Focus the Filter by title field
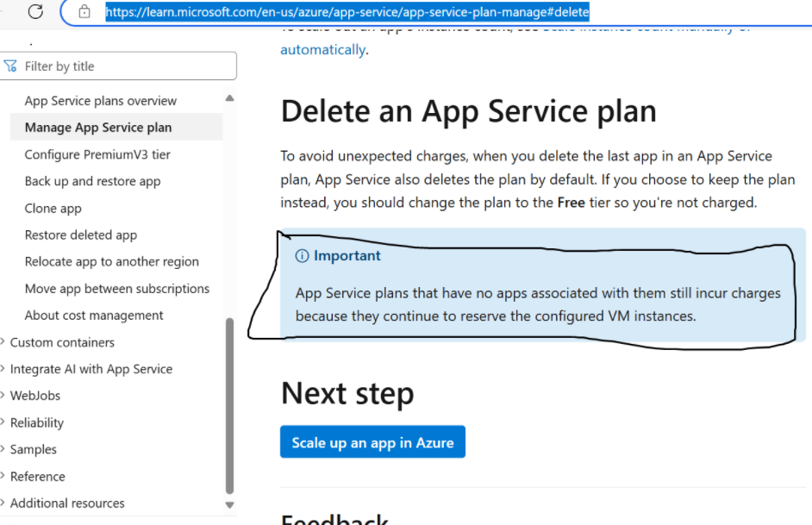Viewport: 812px width, 525px height. [118, 66]
